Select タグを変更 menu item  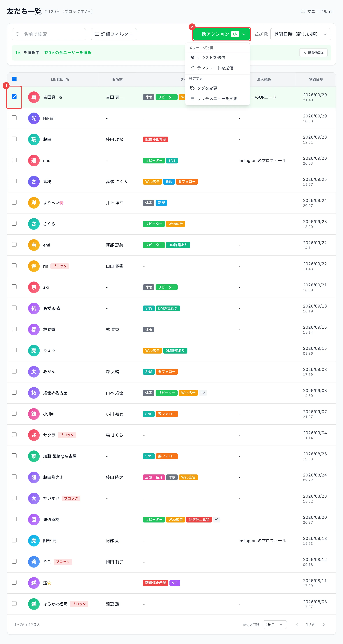(218, 88)
